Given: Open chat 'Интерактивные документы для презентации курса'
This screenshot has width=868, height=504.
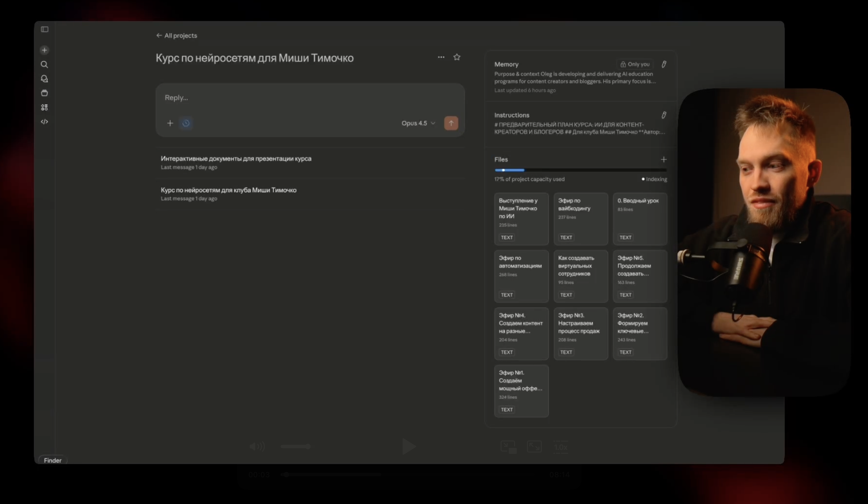Looking at the screenshot, I should 310,162.
